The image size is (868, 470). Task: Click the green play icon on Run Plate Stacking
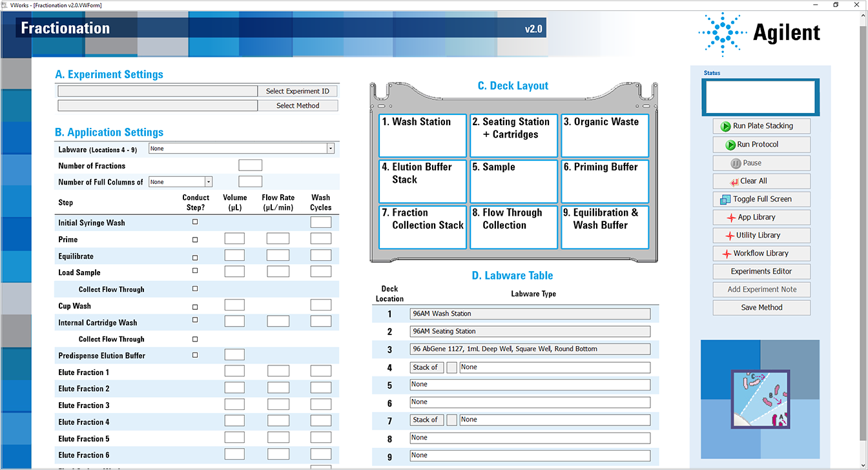(x=726, y=127)
